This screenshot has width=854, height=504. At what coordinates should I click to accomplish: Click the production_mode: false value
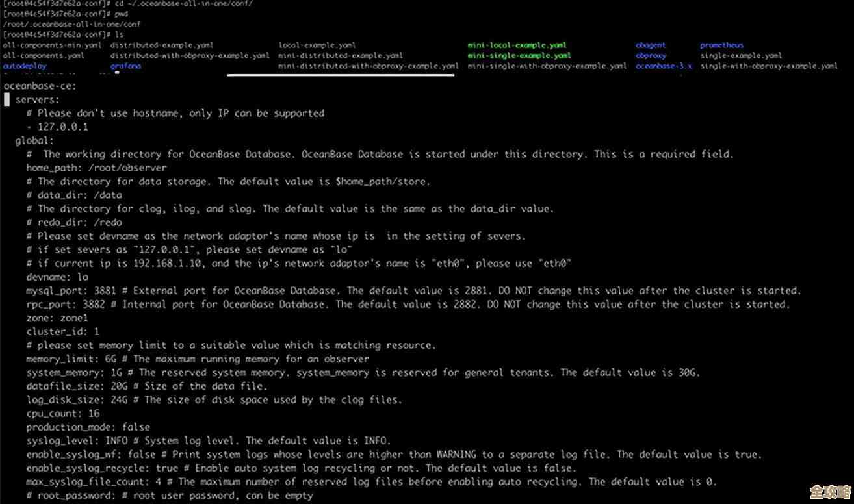click(x=136, y=427)
